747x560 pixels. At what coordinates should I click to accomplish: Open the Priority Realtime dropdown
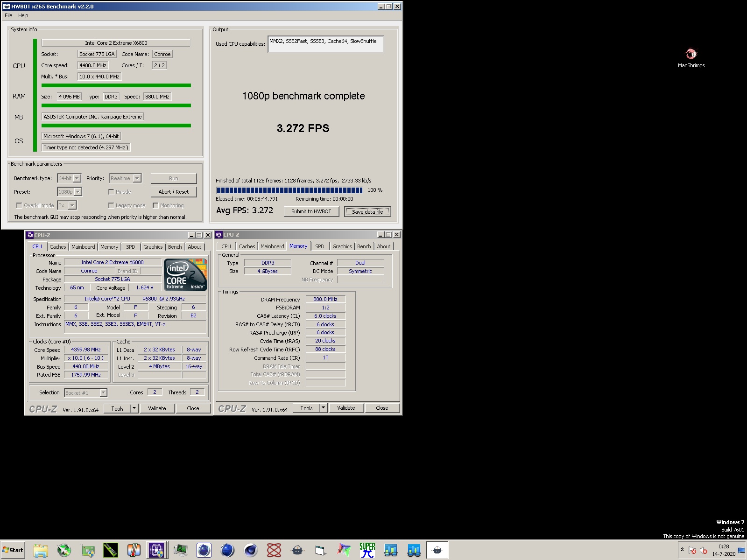point(126,178)
